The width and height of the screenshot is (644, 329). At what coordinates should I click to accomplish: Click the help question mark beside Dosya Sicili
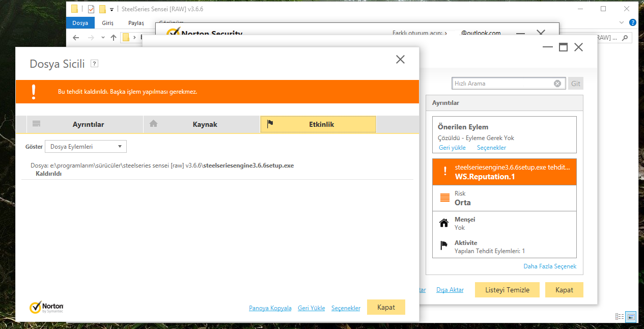[94, 64]
